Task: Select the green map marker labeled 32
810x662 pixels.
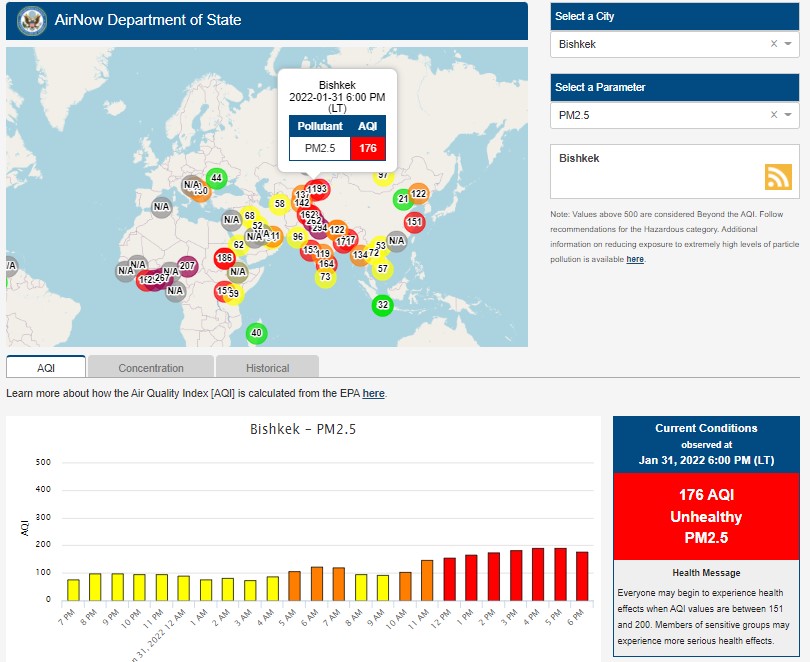Action: (382, 304)
